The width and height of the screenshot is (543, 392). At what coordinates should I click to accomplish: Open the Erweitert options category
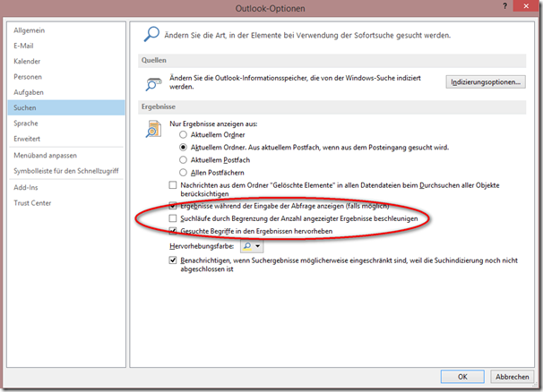click(x=65, y=139)
